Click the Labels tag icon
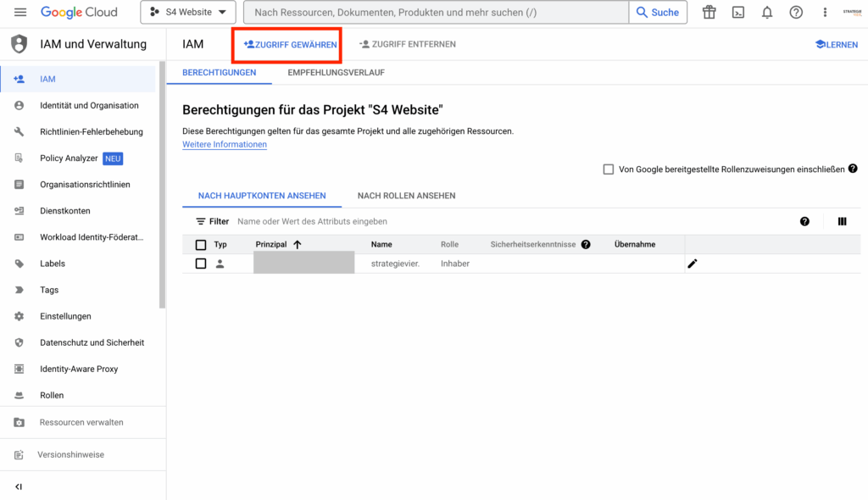The height and width of the screenshot is (500, 868). pos(19,264)
